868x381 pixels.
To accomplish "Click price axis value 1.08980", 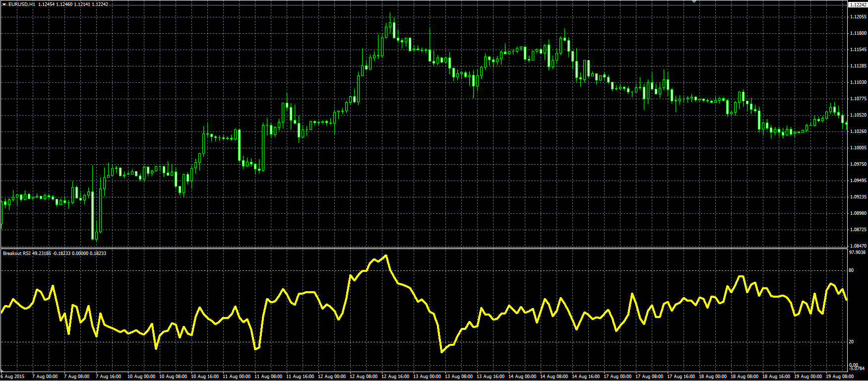I will point(858,213).
